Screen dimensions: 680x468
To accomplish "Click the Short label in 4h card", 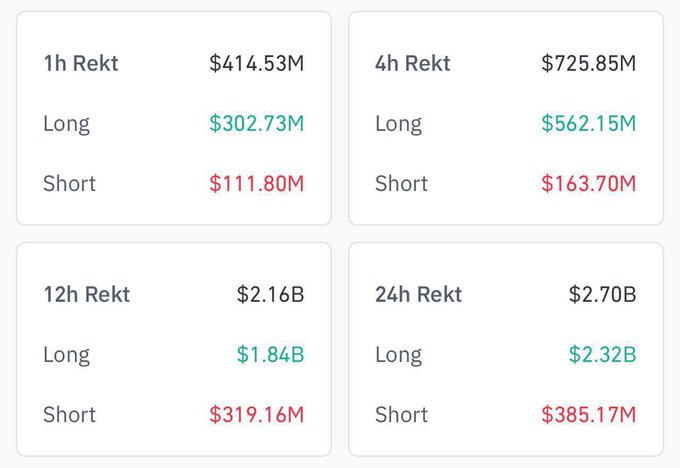I will coord(401,184).
